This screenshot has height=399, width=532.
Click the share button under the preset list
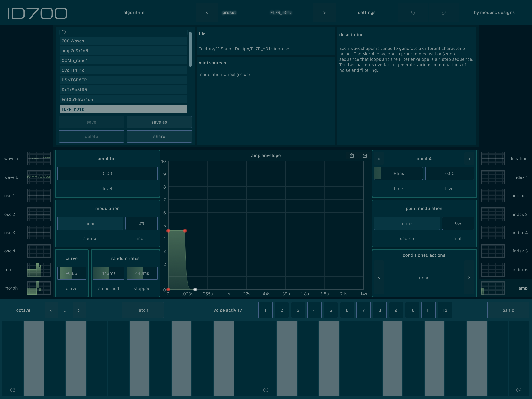pos(159,136)
